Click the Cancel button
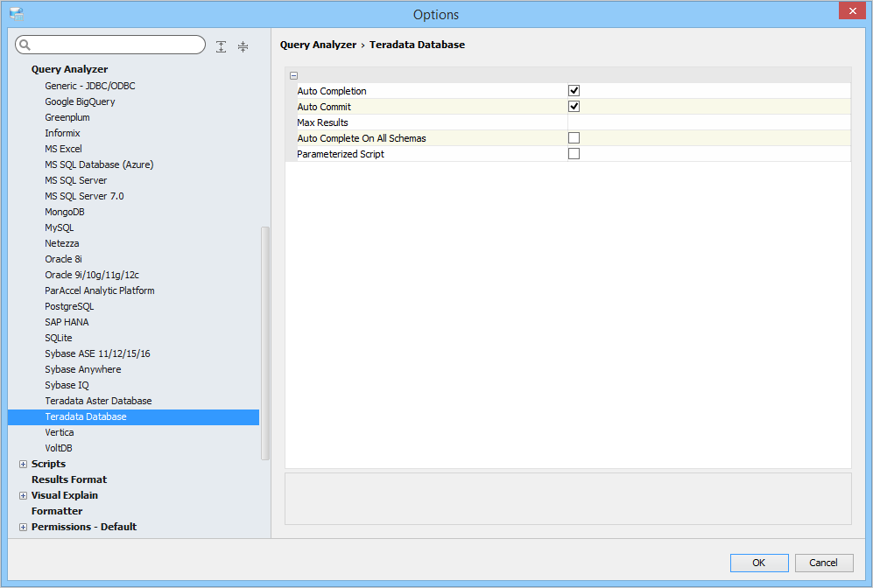Image resolution: width=873 pixels, height=588 pixels. (x=823, y=563)
